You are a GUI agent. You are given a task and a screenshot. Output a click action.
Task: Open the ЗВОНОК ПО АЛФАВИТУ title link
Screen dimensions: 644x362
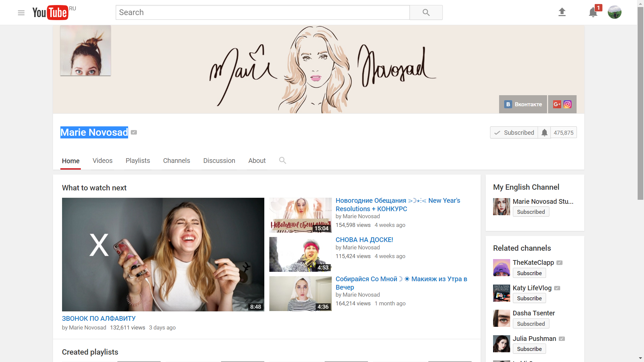coord(99,318)
